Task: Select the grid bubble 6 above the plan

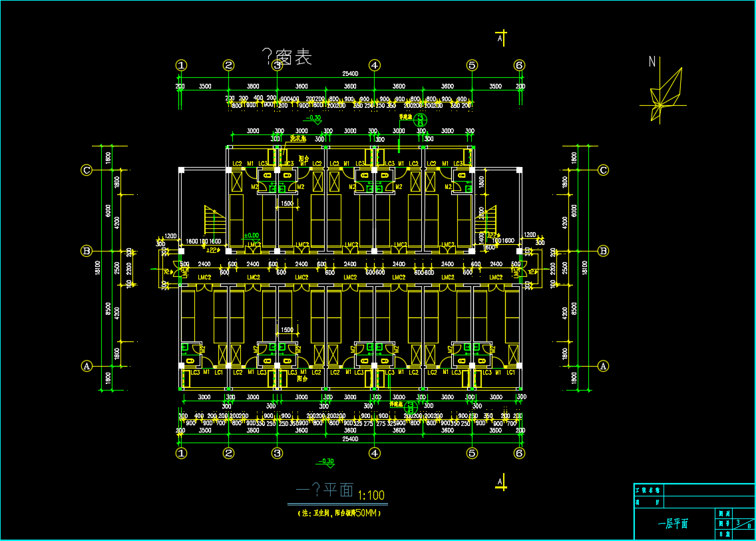Action: tap(519, 65)
